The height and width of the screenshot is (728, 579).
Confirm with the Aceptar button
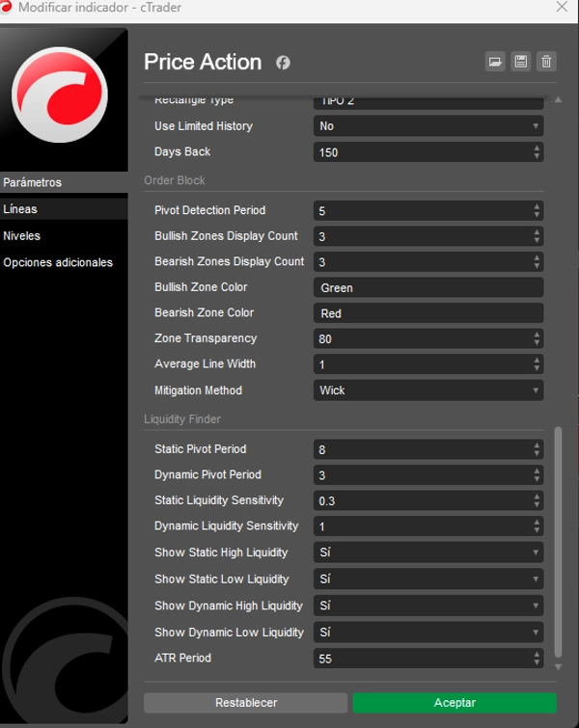click(454, 703)
